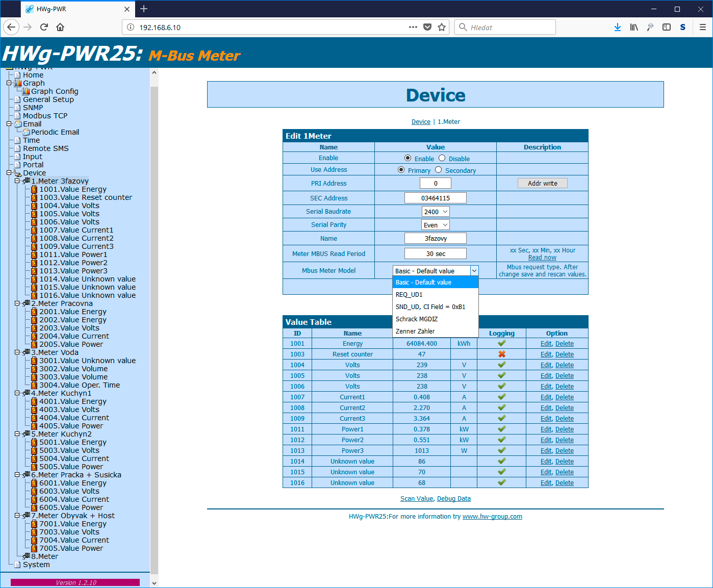
Task: Collapse the Email tree node
Action: tap(9, 124)
